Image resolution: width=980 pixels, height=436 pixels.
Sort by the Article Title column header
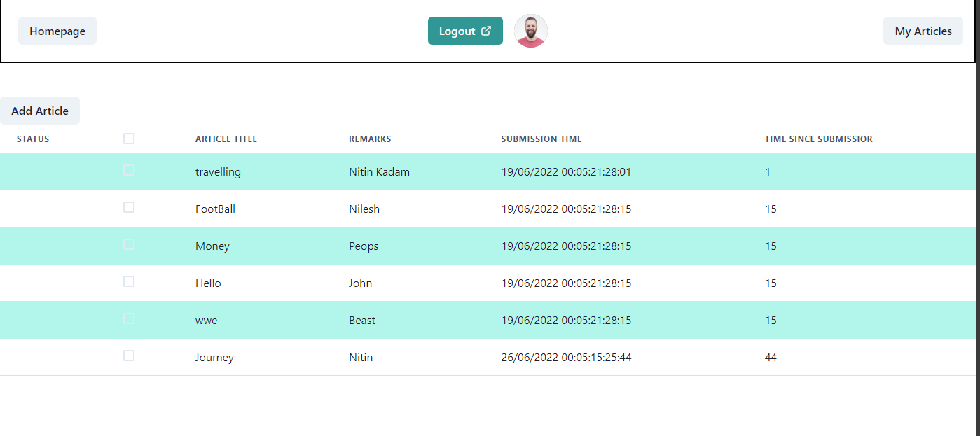click(226, 139)
